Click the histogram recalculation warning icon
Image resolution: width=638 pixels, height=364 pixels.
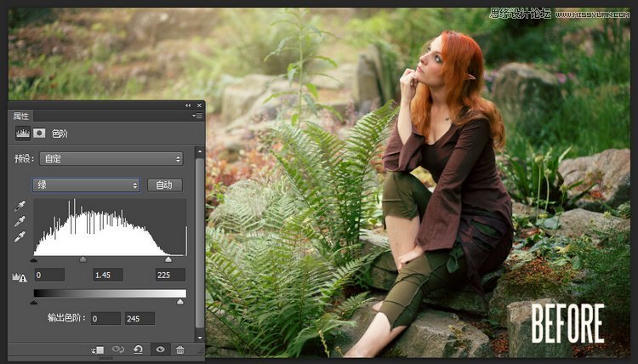20,278
